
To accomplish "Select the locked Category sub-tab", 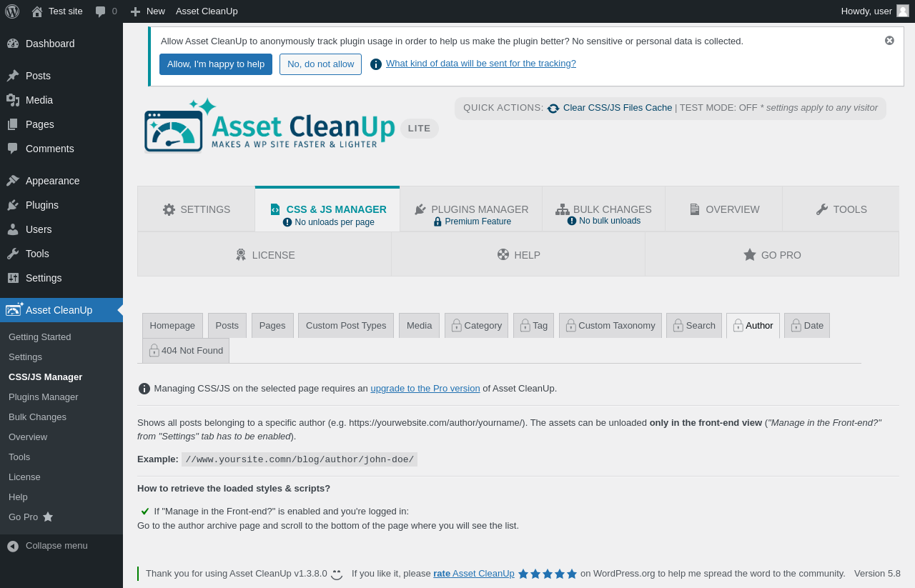I will 476,326.
